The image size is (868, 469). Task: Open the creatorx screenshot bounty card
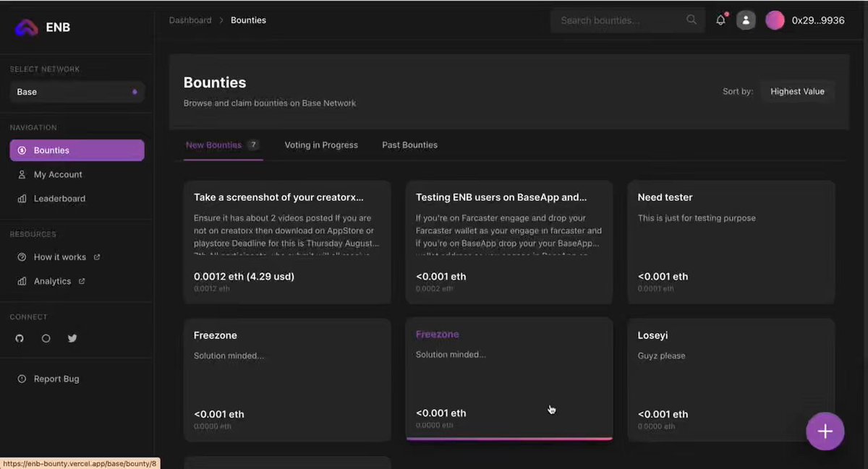click(287, 242)
